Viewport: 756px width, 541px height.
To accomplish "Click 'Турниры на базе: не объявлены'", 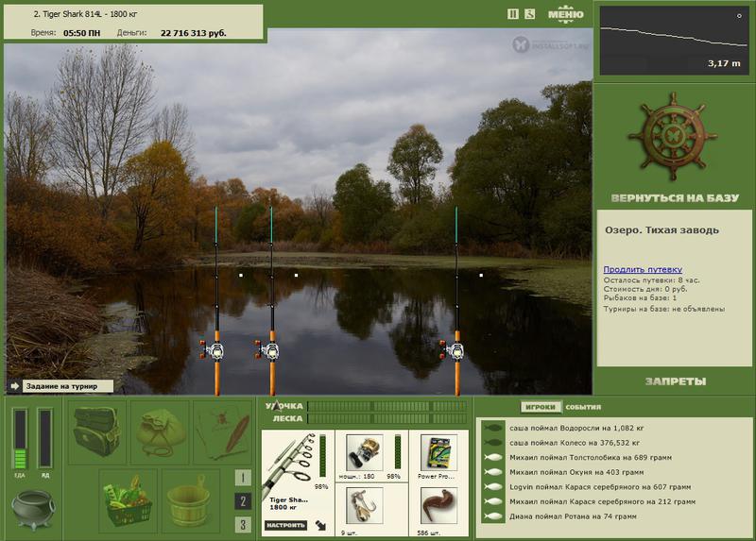I will click(x=664, y=309).
